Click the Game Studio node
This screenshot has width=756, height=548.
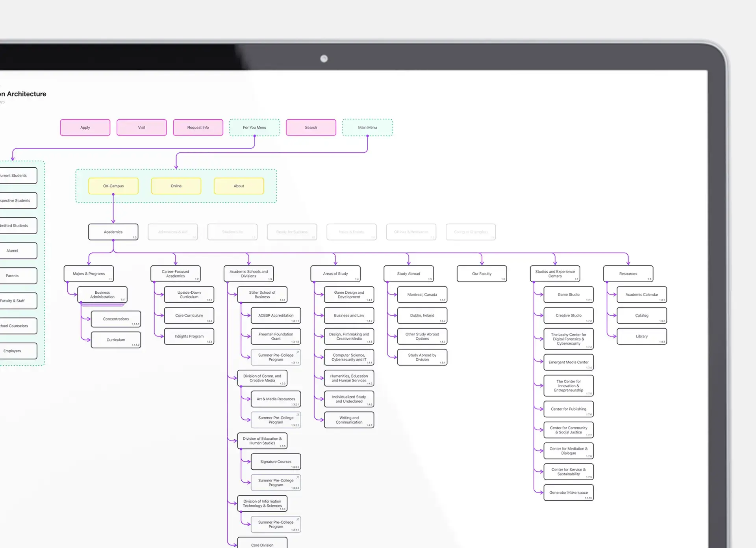point(568,294)
